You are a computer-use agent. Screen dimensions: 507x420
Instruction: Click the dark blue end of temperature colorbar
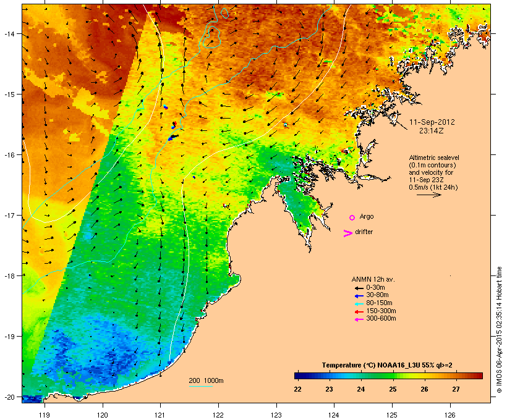[x=299, y=376]
